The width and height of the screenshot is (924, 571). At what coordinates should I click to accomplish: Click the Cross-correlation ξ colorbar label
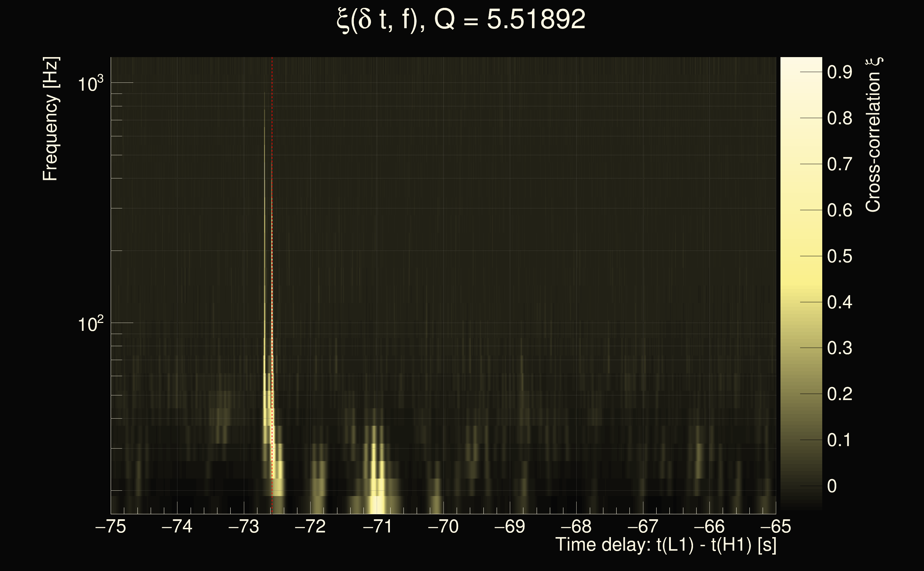873,135
